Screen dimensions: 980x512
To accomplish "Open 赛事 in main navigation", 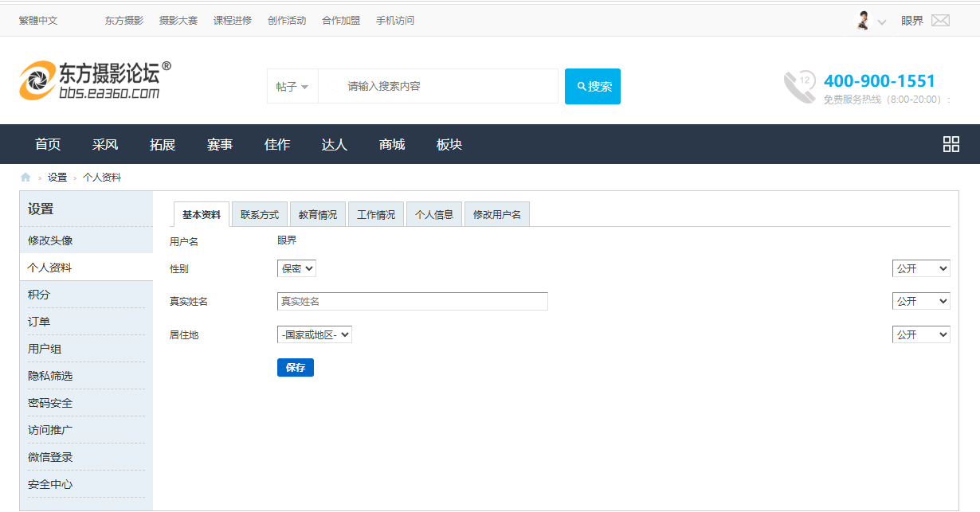I will (x=220, y=144).
